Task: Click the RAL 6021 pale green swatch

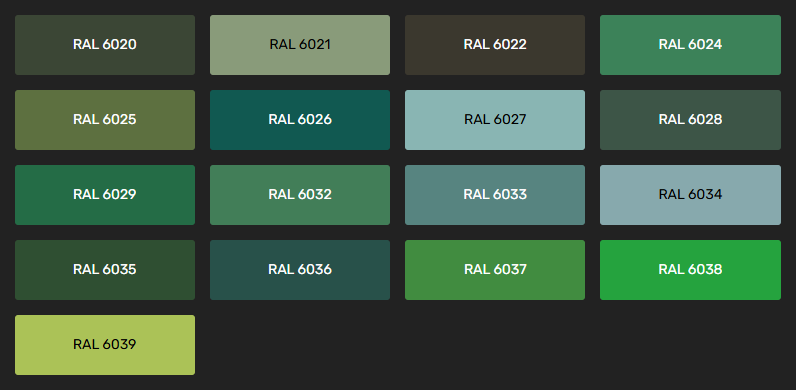Action: click(x=300, y=45)
